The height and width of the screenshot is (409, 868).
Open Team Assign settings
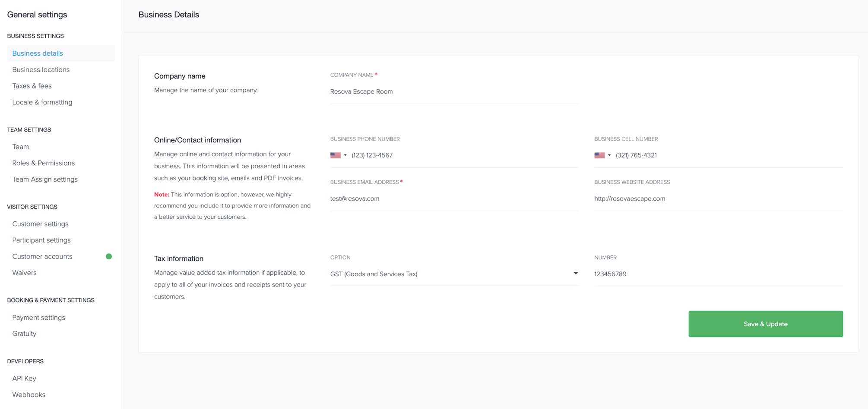pyautogui.click(x=45, y=179)
